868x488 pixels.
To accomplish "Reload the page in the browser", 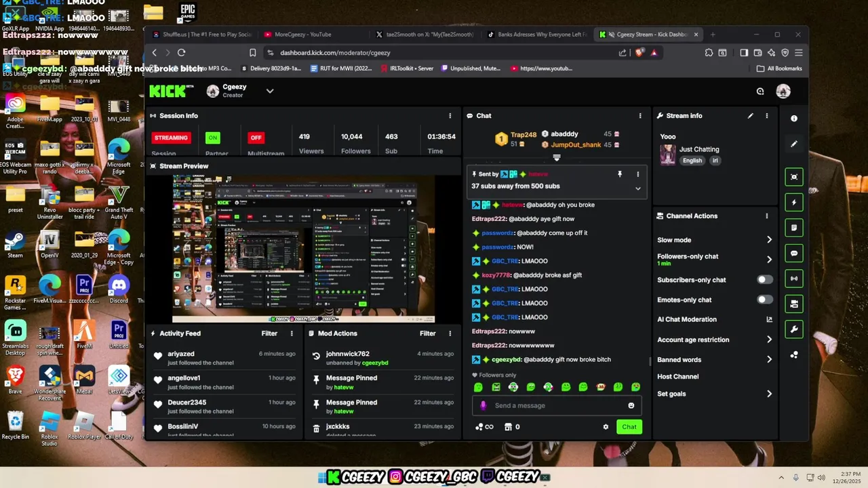I will [x=182, y=52].
